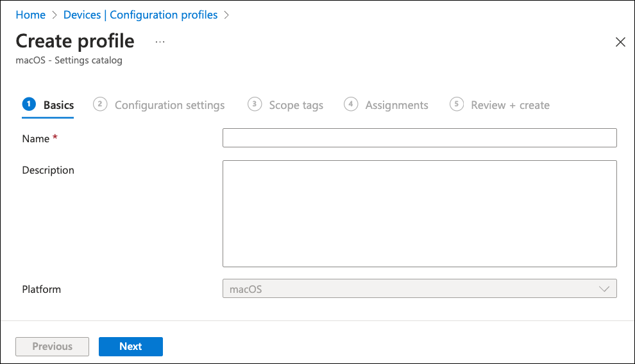The height and width of the screenshot is (364, 635).
Task: Click the step 4 circle icon
Action: (x=351, y=104)
